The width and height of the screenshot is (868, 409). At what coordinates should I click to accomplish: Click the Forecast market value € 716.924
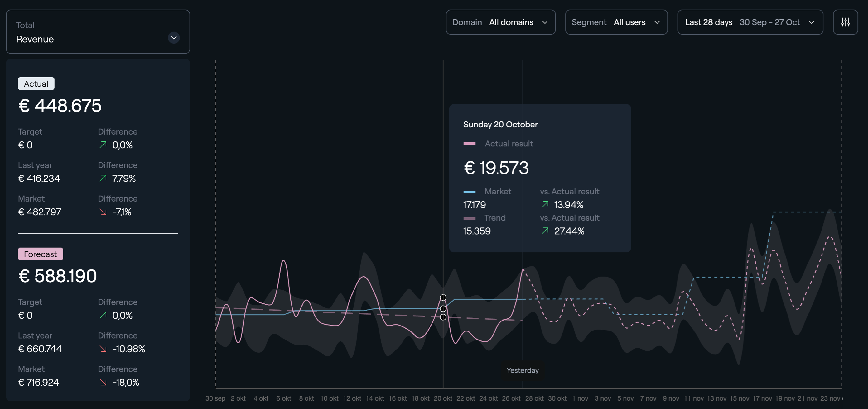[x=39, y=383]
